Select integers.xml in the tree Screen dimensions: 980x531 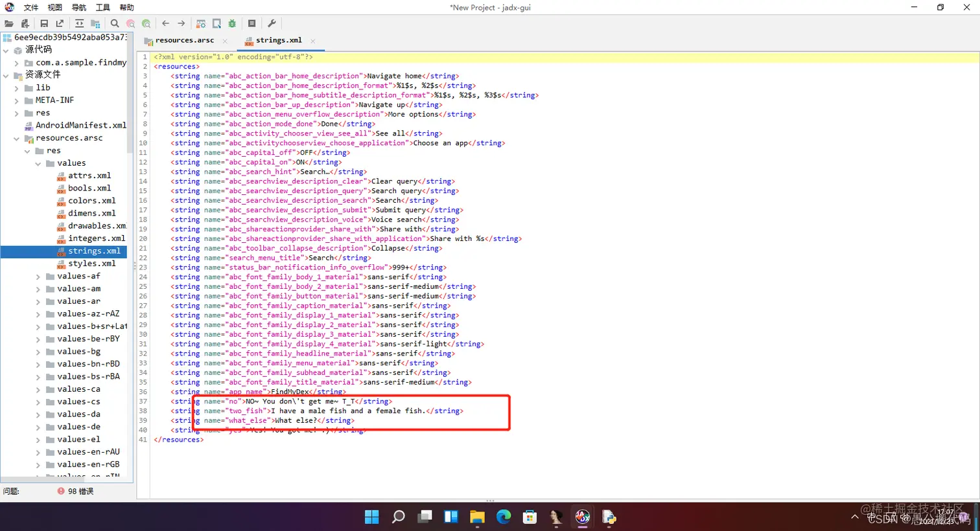[x=97, y=238]
